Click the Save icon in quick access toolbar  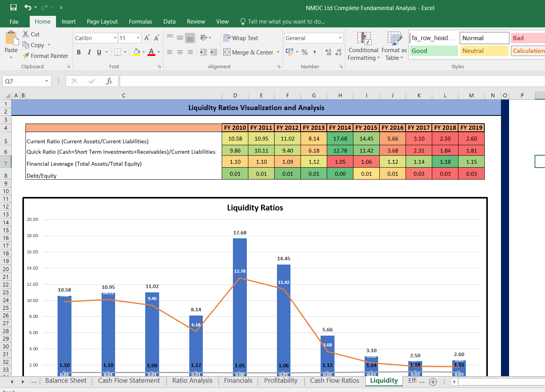tap(14, 7)
